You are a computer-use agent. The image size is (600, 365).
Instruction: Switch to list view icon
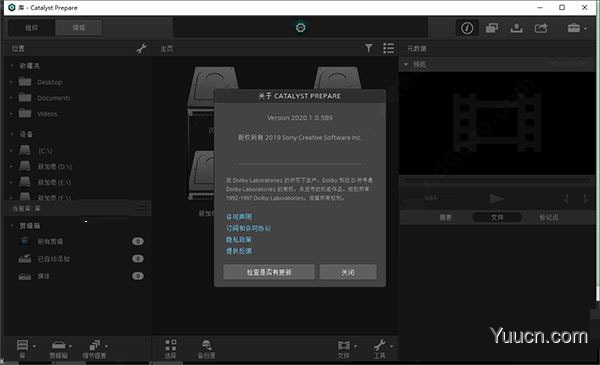tap(388, 48)
